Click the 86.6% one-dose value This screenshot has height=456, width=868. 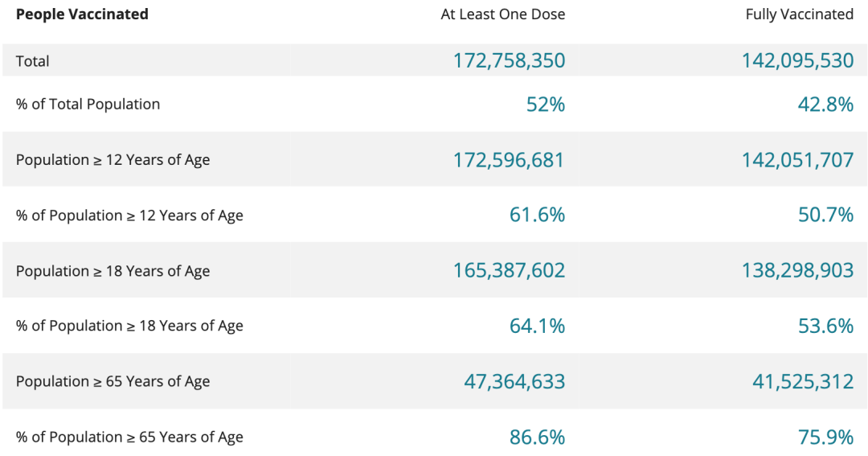537,438
